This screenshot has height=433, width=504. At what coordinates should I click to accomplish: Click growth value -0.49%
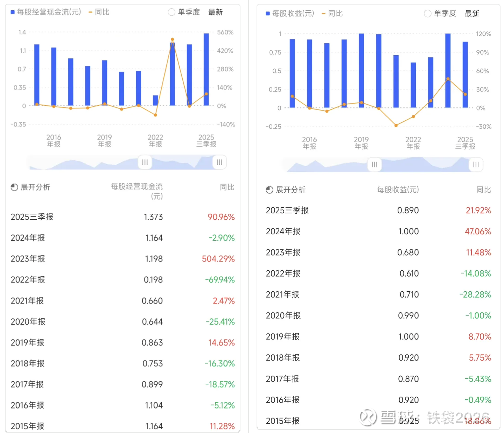tap(478, 400)
